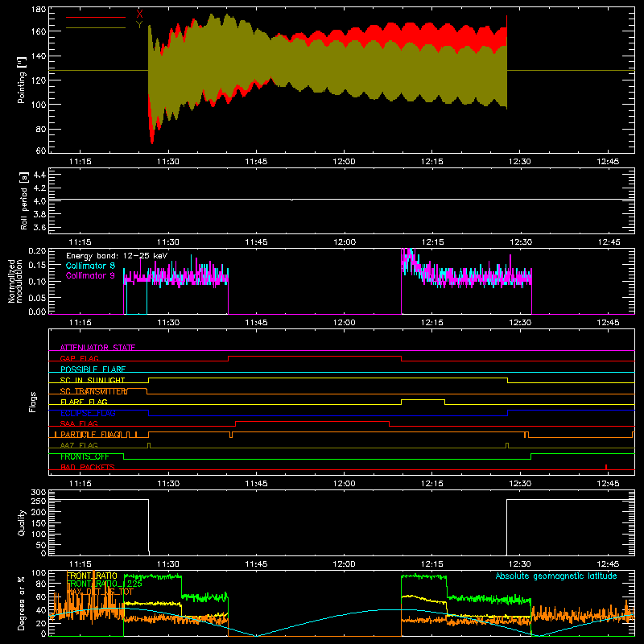Click the 'Degrees or %' axis label
The image size is (644, 644).
pyautogui.click(x=22, y=603)
